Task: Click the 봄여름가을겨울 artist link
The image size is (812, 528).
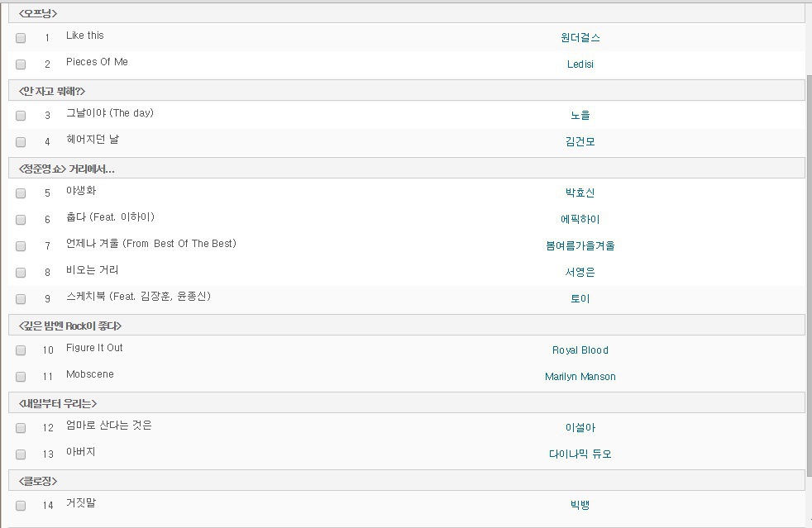Action: pos(580,246)
